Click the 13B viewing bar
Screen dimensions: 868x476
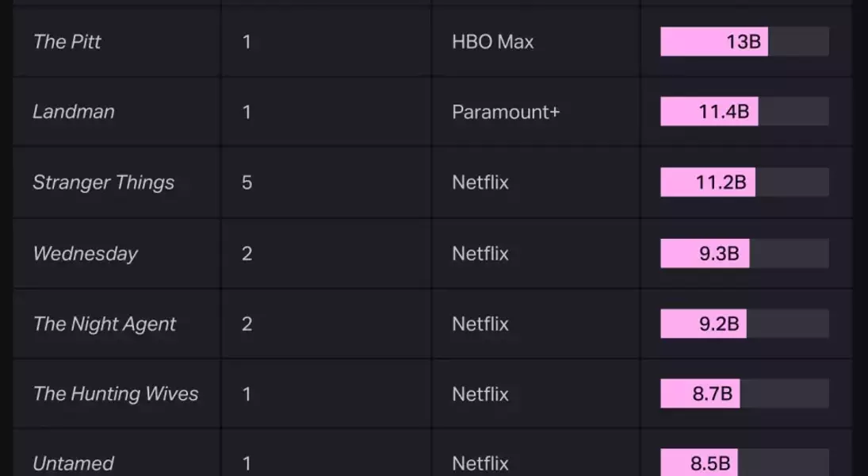[x=714, y=42]
